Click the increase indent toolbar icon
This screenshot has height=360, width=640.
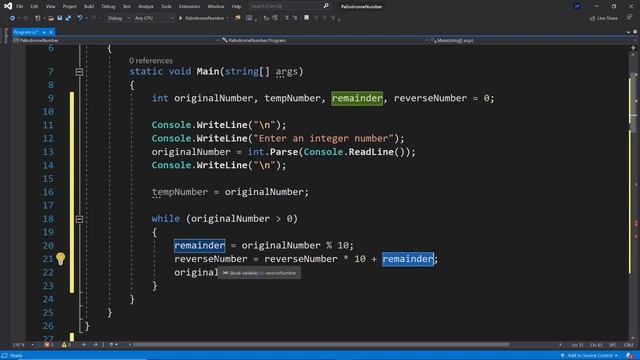click(x=275, y=18)
